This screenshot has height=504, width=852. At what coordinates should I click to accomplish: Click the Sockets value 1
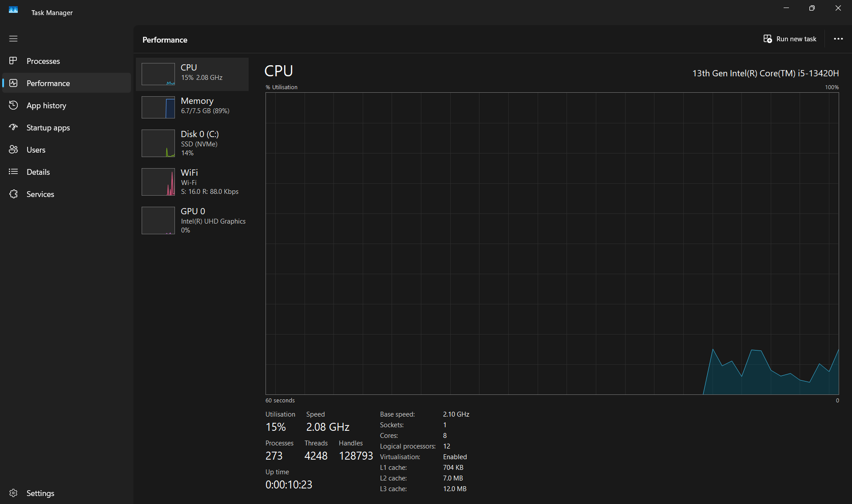[x=445, y=425]
